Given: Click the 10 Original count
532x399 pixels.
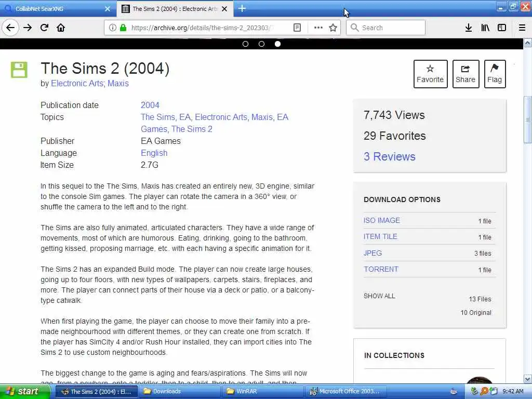Looking at the screenshot, I should click(x=476, y=312).
